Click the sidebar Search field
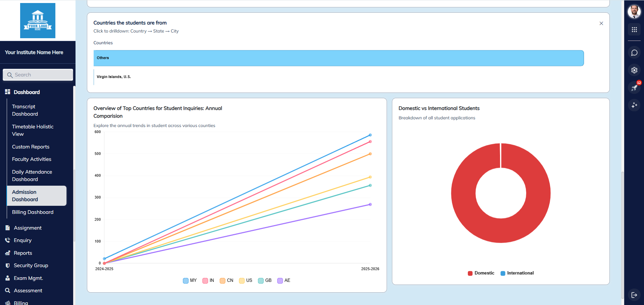Image resolution: width=644 pixels, height=305 pixels. (x=38, y=75)
